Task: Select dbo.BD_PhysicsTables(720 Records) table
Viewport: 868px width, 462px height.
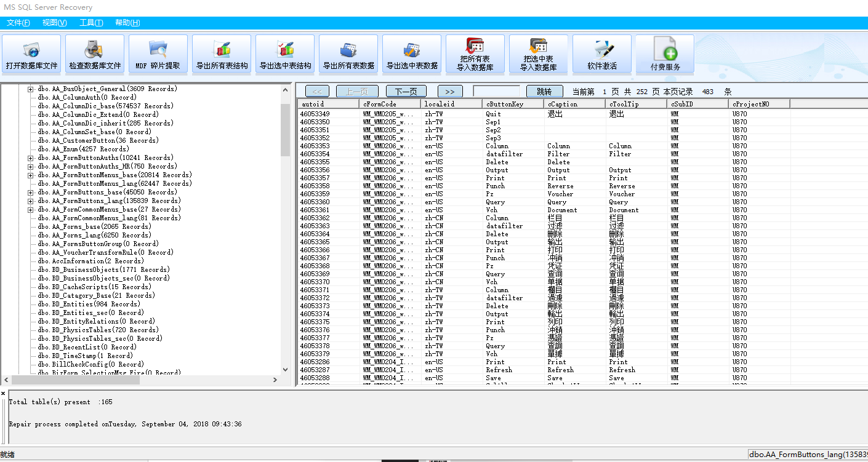Action: (98, 330)
